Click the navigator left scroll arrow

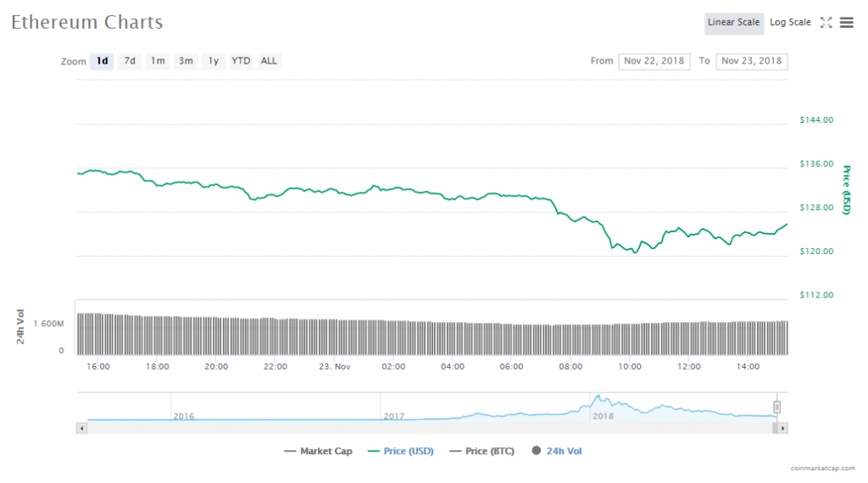click(82, 428)
